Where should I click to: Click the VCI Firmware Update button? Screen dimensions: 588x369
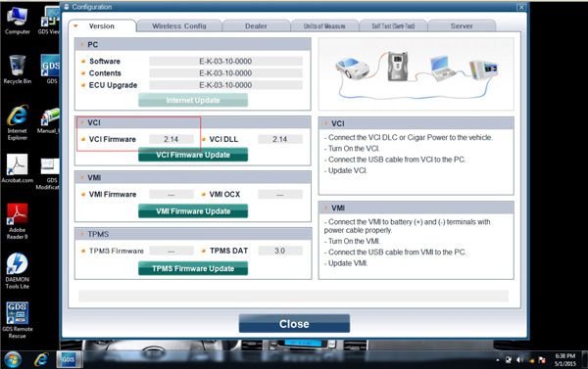tap(193, 155)
